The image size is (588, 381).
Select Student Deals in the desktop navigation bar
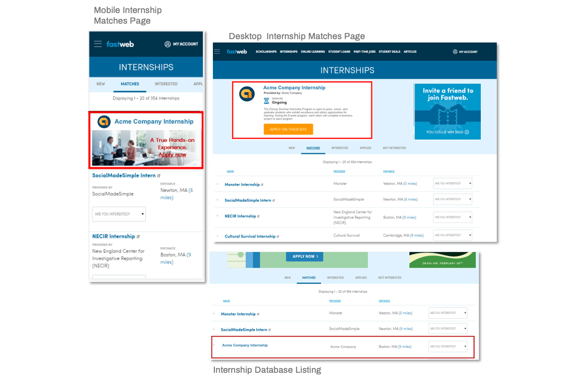point(390,52)
